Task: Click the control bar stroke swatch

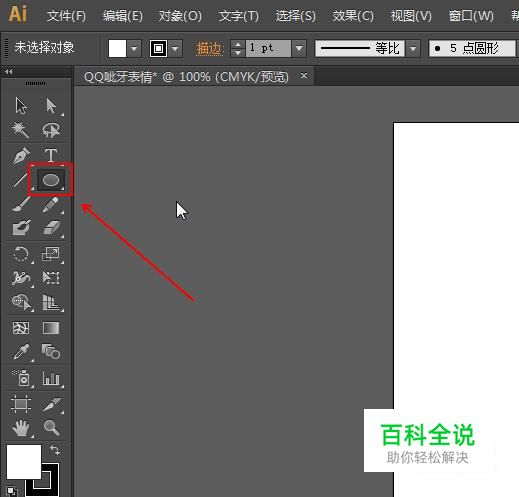Action: [x=158, y=49]
